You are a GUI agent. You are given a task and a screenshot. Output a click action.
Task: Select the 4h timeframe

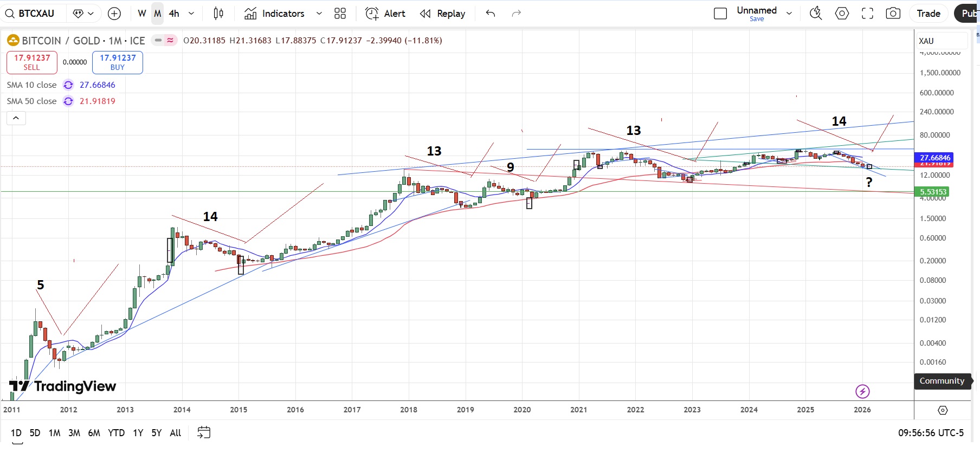tap(174, 14)
